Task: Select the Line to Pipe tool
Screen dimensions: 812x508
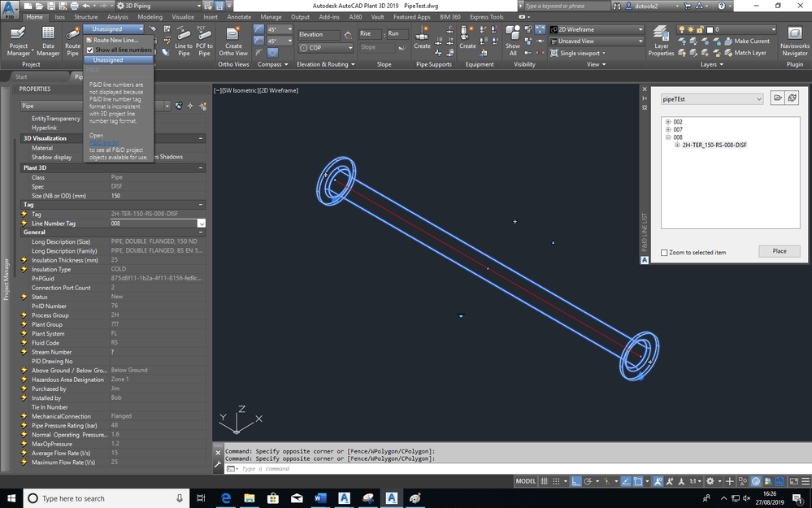Action: point(184,41)
